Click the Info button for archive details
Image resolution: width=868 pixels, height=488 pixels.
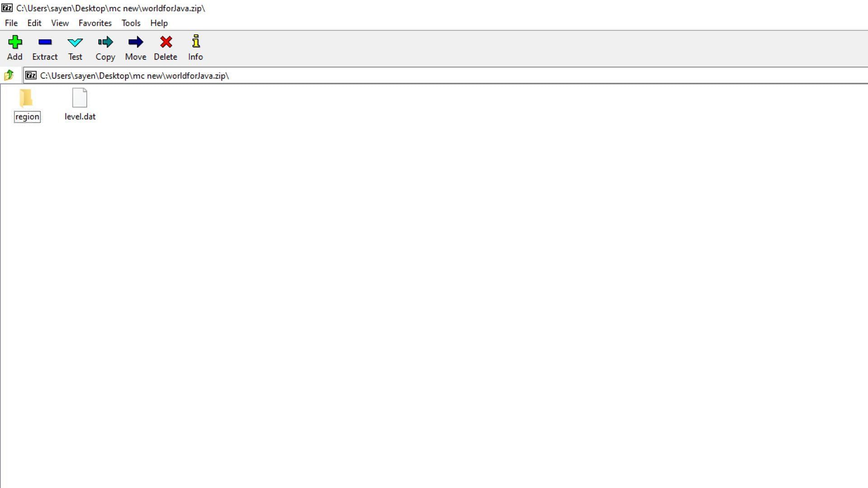click(x=196, y=47)
